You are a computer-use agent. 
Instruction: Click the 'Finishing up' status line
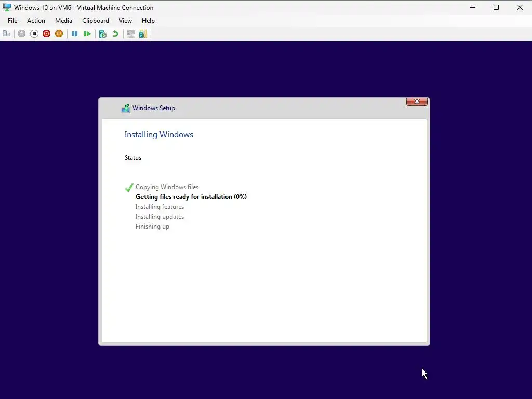tap(152, 227)
